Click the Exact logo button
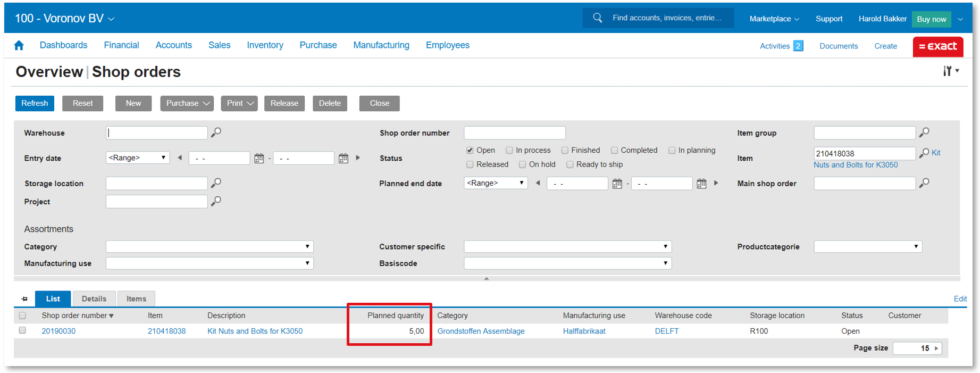Screen dimensions: 980x373 [937, 46]
